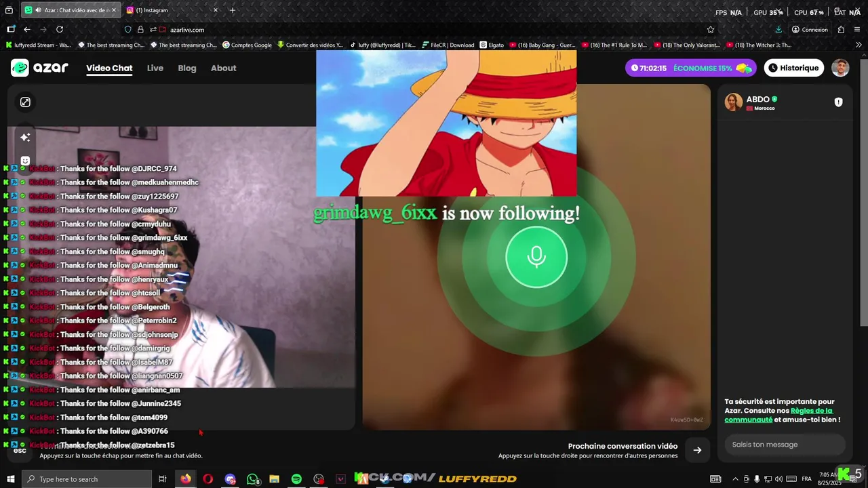This screenshot has height=488, width=868.
Task: Switch to the Live tab
Action: pyautogui.click(x=155, y=68)
